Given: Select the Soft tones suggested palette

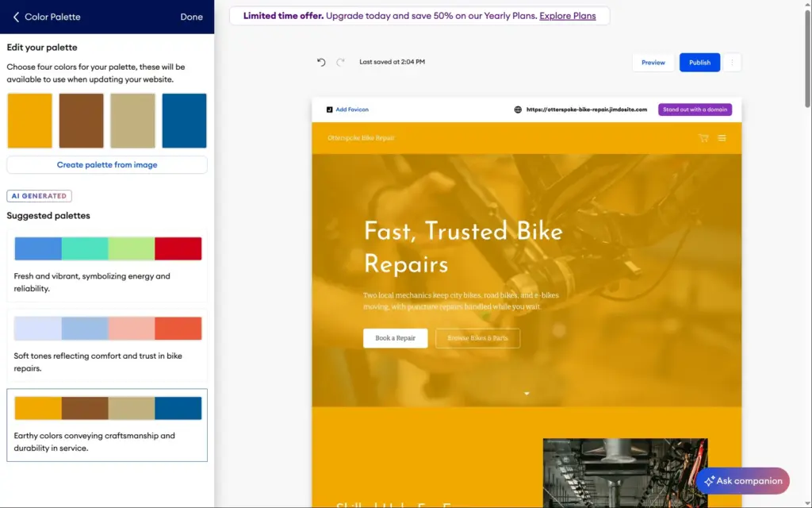Looking at the screenshot, I should (x=107, y=345).
